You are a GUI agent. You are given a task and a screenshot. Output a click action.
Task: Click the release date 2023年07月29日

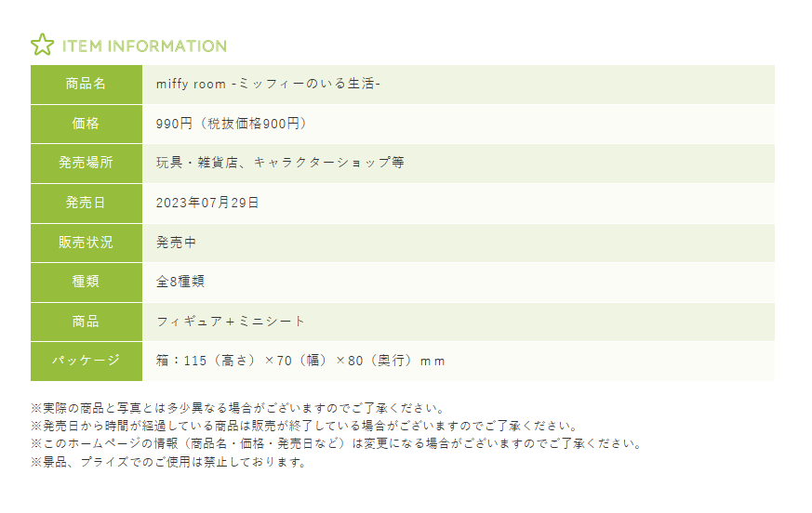pyautogui.click(x=207, y=203)
